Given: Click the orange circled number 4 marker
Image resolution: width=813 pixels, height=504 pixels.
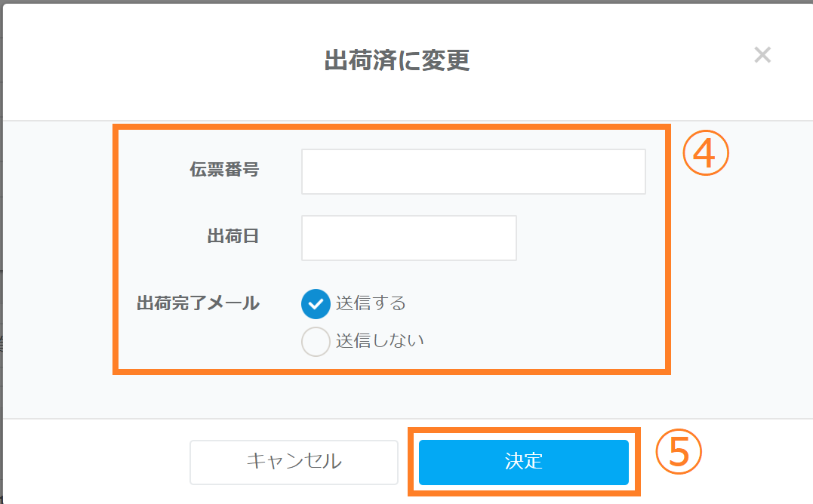Looking at the screenshot, I should tap(706, 154).
